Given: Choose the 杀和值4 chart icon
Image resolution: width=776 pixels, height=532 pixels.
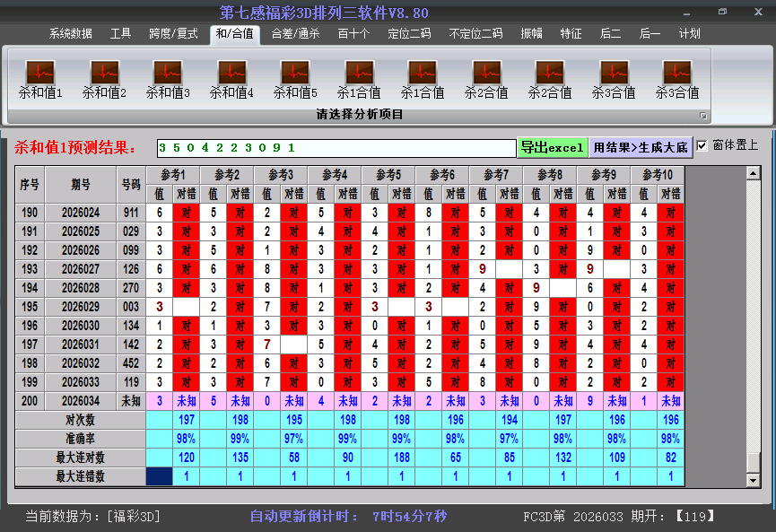Looking at the screenshot, I should (x=231, y=72).
